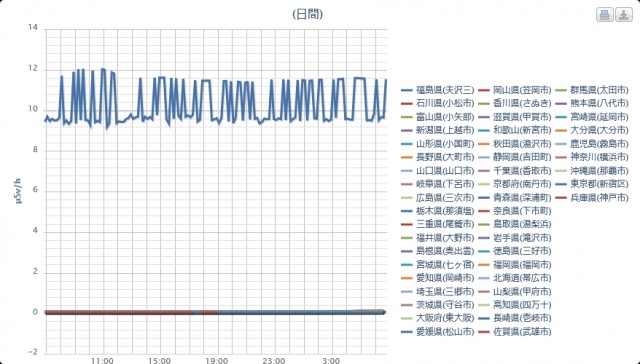This screenshot has width=640, height=364.
Task: Toggle the 長野県(大町市) series
Action: (438, 158)
